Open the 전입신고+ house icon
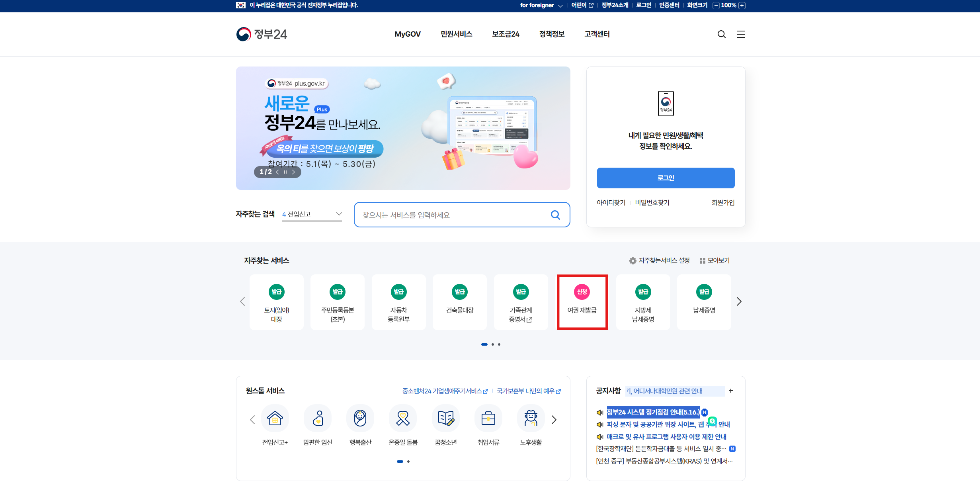The height and width of the screenshot is (489, 980). pyautogui.click(x=275, y=418)
